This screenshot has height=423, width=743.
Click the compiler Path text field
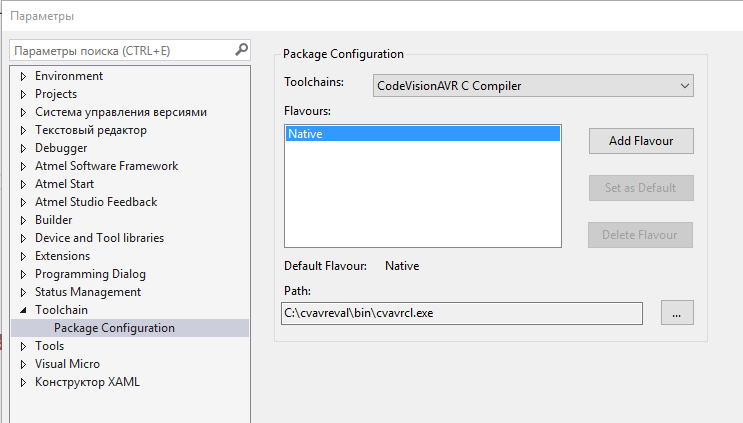point(462,314)
